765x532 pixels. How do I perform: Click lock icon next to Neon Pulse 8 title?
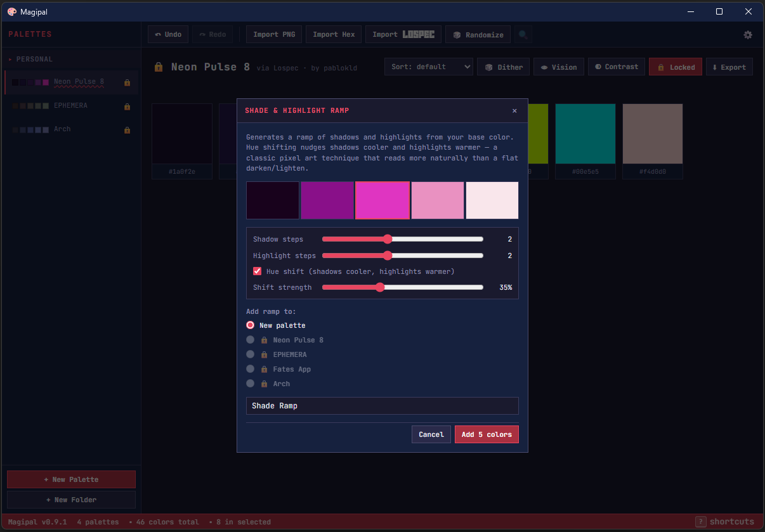click(x=159, y=67)
